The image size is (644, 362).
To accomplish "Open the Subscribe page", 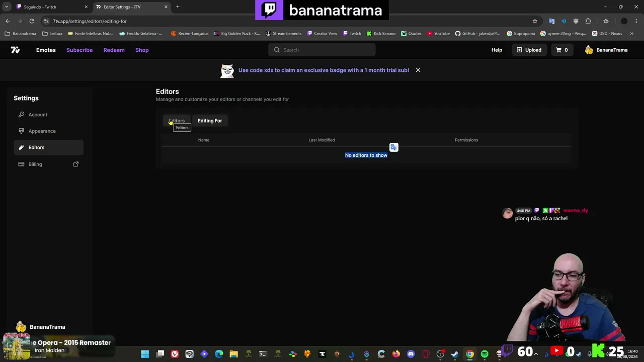I will click(79, 50).
